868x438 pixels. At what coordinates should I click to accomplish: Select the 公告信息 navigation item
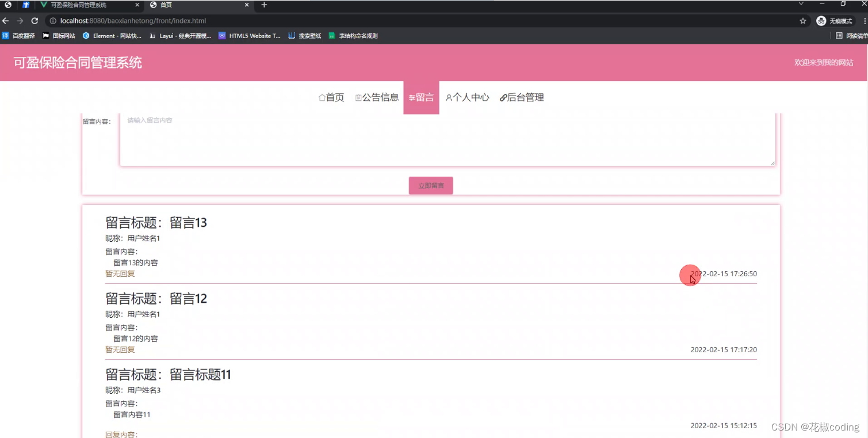(377, 97)
